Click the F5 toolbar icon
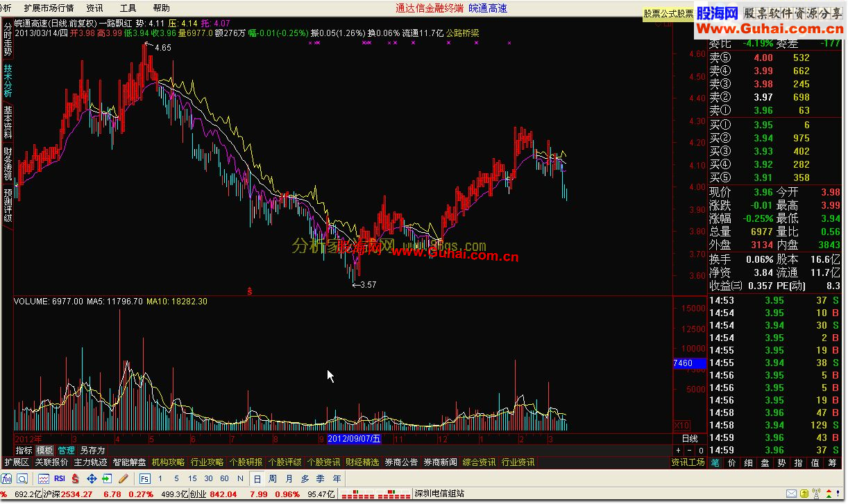 click(x=145, y=478)
